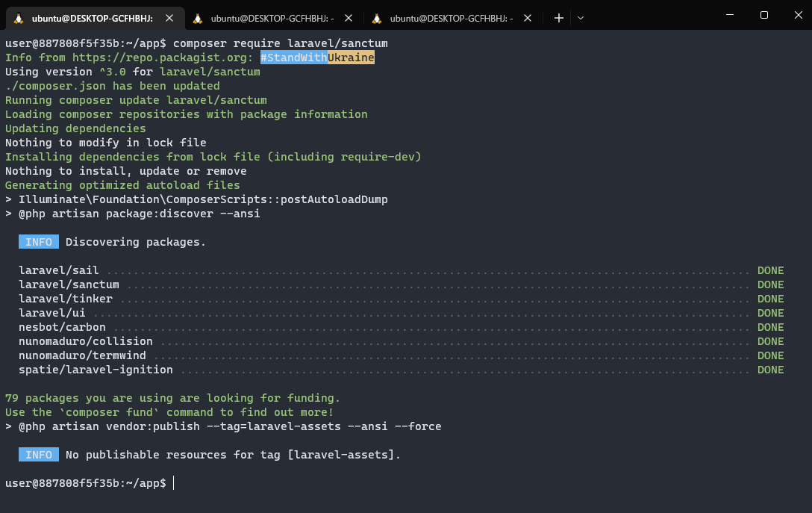Click the final prompt 'user@887808f5f35b:~/app$'

coord(85,483)
